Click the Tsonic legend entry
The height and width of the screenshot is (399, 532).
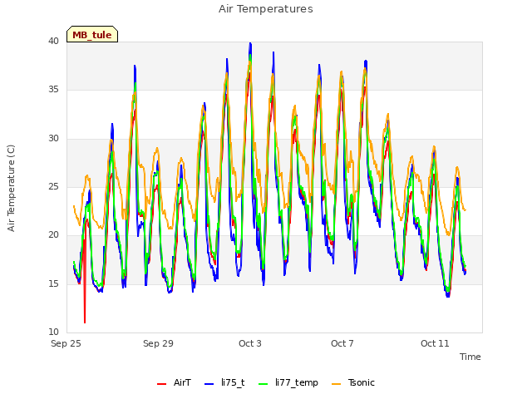(352, 382)
